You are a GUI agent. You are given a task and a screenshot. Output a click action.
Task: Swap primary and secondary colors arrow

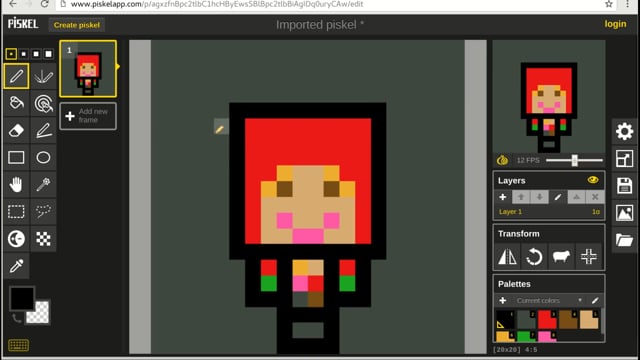(x=16, y=318)
